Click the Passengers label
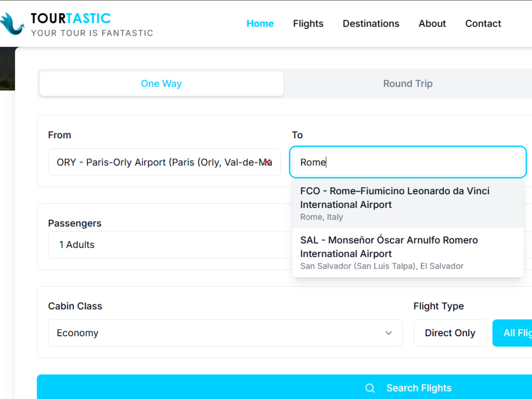 pyautogui.click(x=74, y=223)
